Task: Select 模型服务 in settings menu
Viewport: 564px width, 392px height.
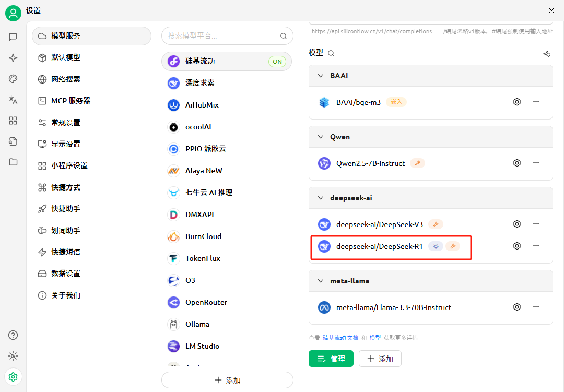Action: click(92, 36)
